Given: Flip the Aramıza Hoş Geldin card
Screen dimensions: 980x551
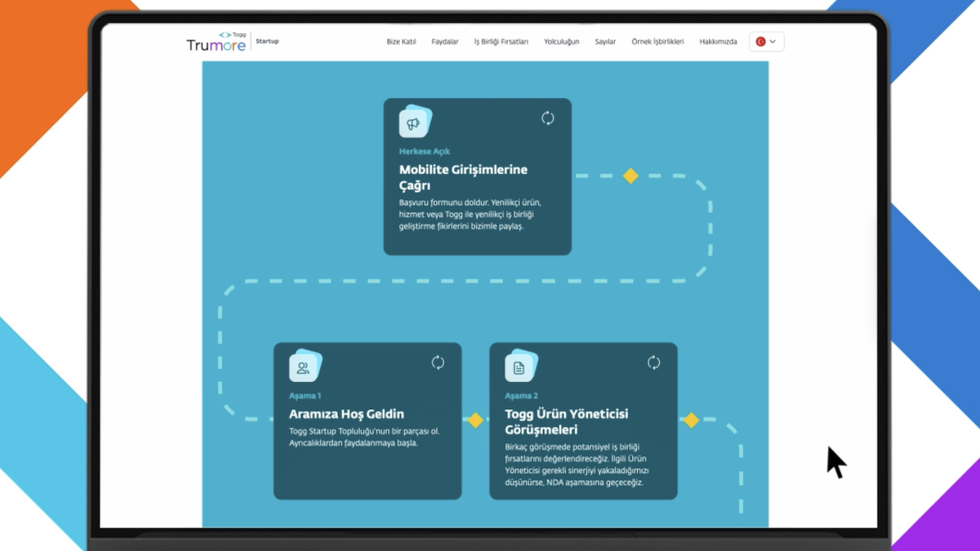Looking at the screenshot, I should 438,363.
